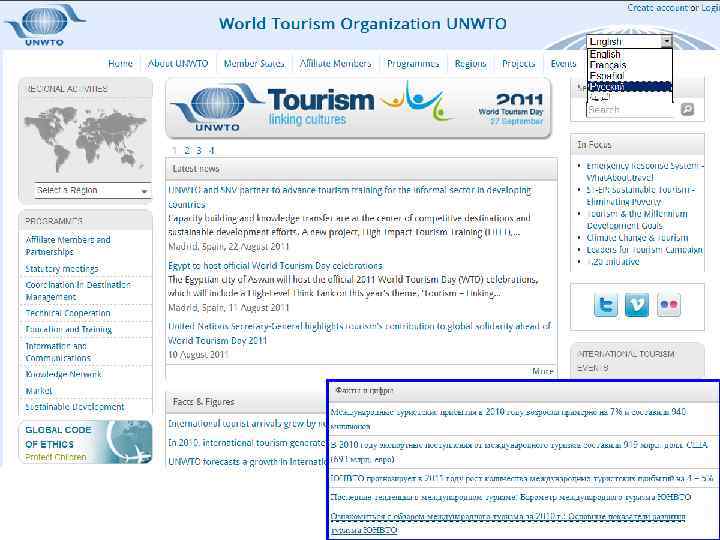720x540 pixels.
Task: Click the underlined last Russian link in inset
Action: coord(508,523)
